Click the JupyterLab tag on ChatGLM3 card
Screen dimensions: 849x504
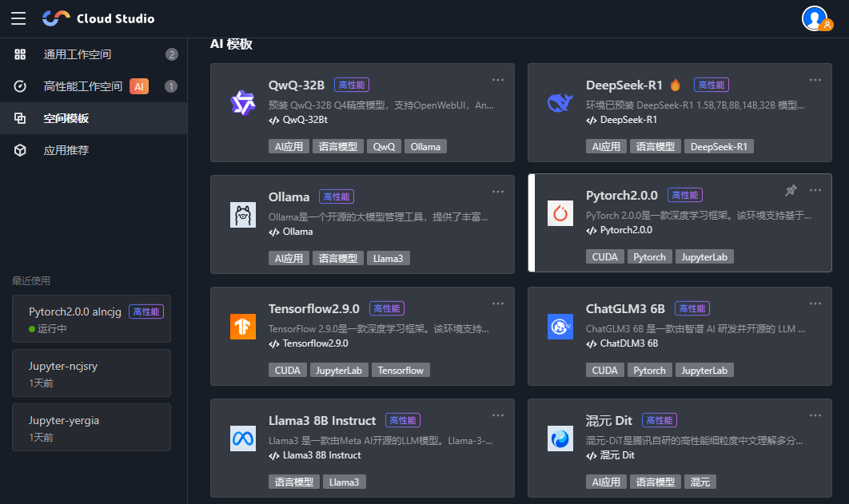tap(704, 371)
